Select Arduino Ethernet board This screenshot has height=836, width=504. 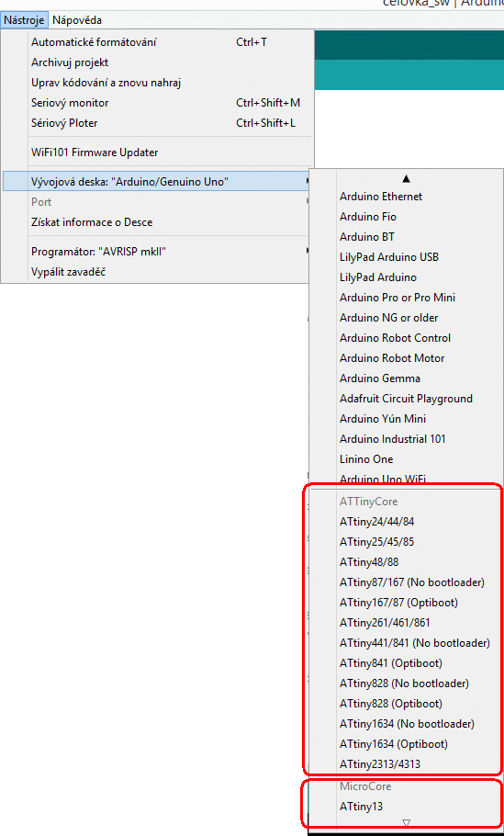[406, 197]
